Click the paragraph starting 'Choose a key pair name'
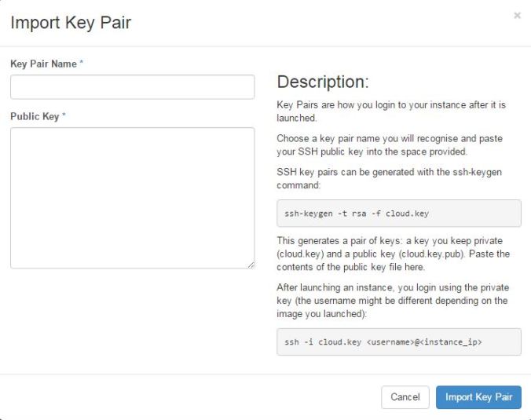 pos(390,145)
